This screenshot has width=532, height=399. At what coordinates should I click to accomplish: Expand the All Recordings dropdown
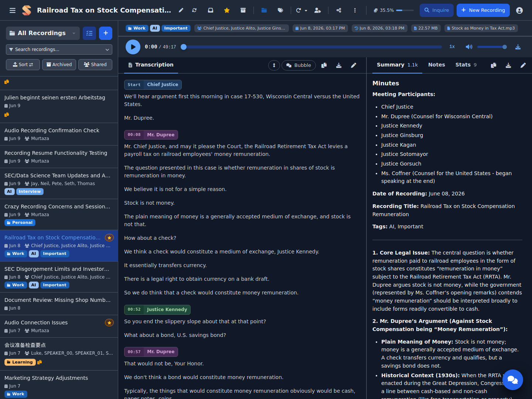[43, 33]
